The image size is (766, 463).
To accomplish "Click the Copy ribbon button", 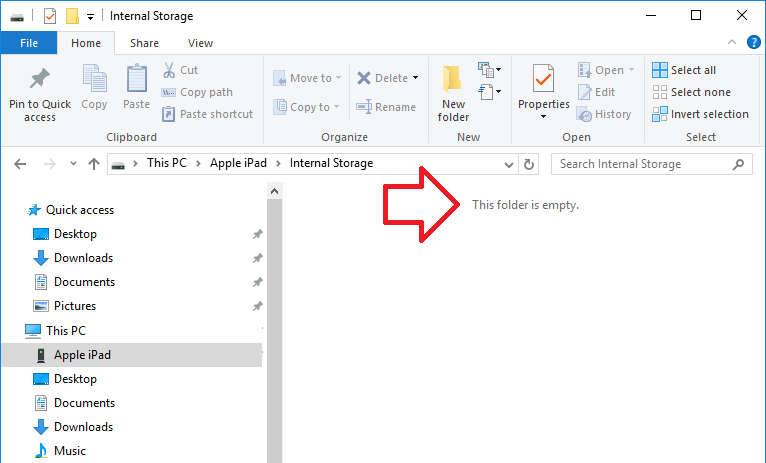I will pos(94,87).
